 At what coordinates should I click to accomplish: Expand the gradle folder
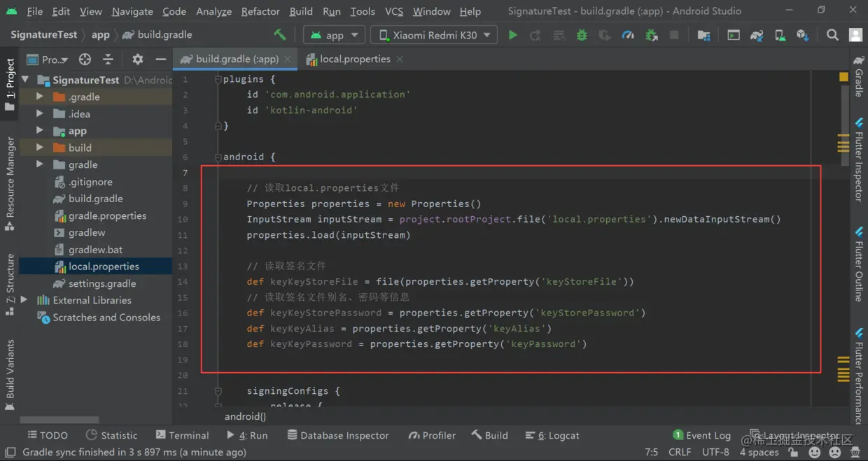click(40, 164)
